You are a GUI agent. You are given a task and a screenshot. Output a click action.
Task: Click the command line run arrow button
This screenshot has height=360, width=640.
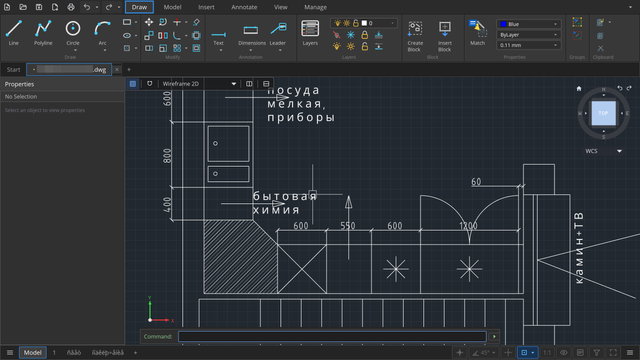[494, 337]
